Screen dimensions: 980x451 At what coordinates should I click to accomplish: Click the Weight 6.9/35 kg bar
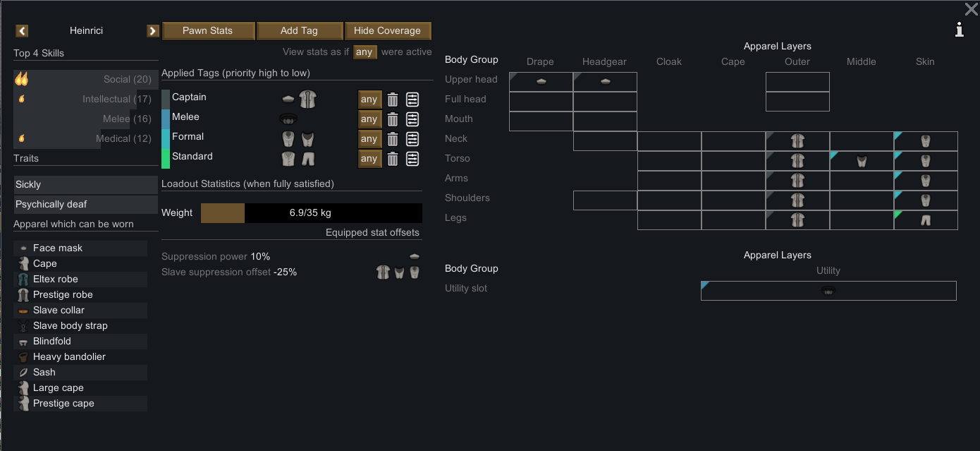(312, 213)
